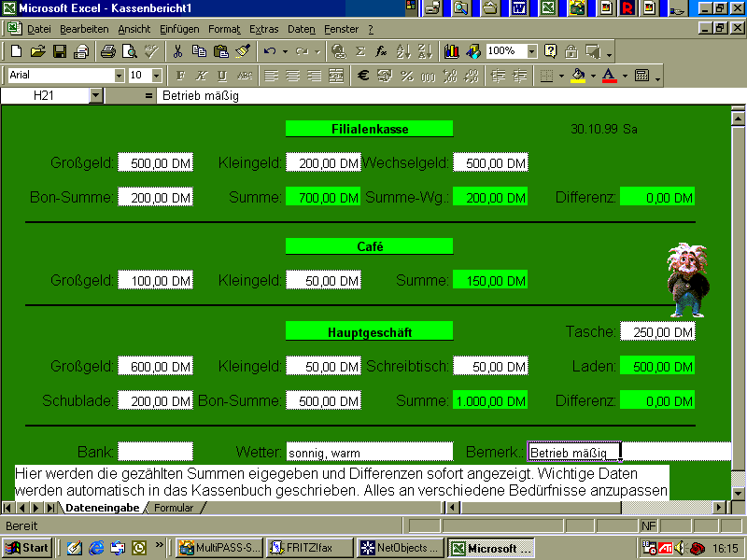747x560 pixels.
Task: Open the borders style dropdown arrow
Action: point(561,76)
